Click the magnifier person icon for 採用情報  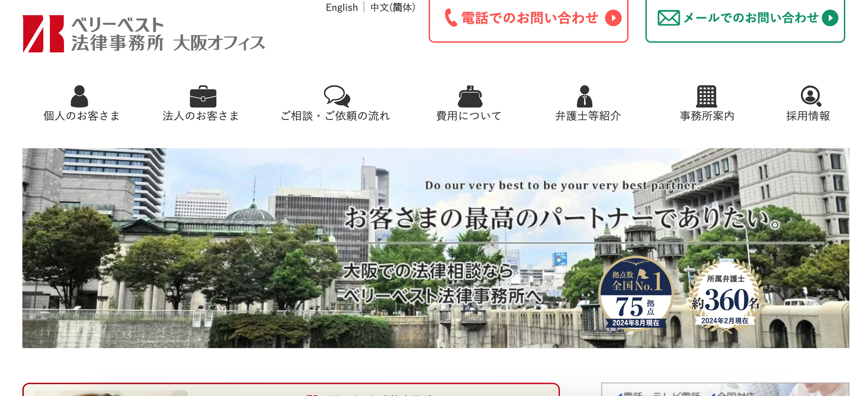pos(810,96)
